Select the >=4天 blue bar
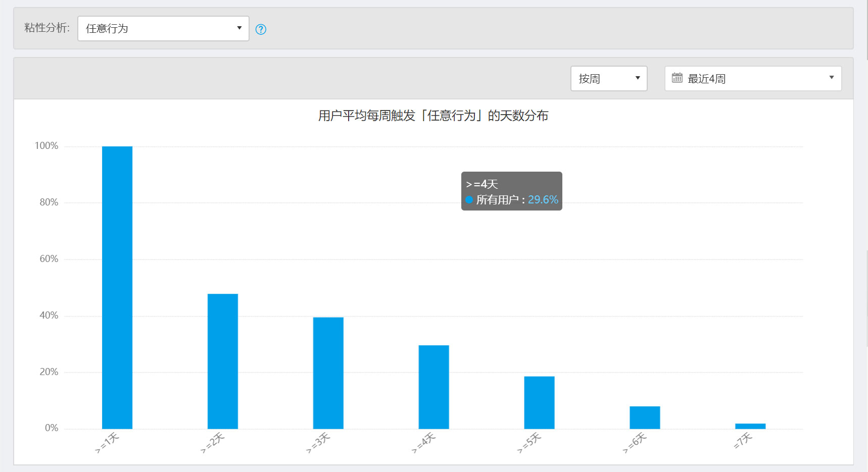This screenshot has width=868, height=472. (433, 387)
